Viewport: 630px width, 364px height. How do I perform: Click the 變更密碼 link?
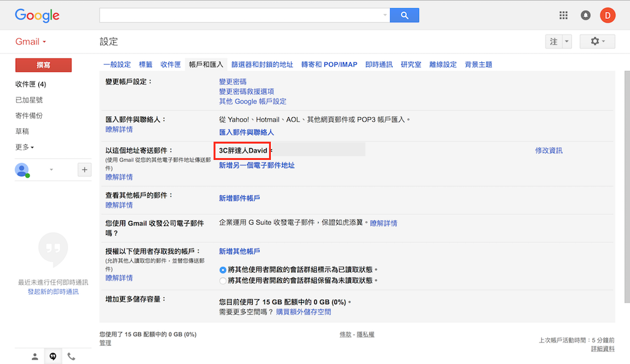tap(232, 82)
